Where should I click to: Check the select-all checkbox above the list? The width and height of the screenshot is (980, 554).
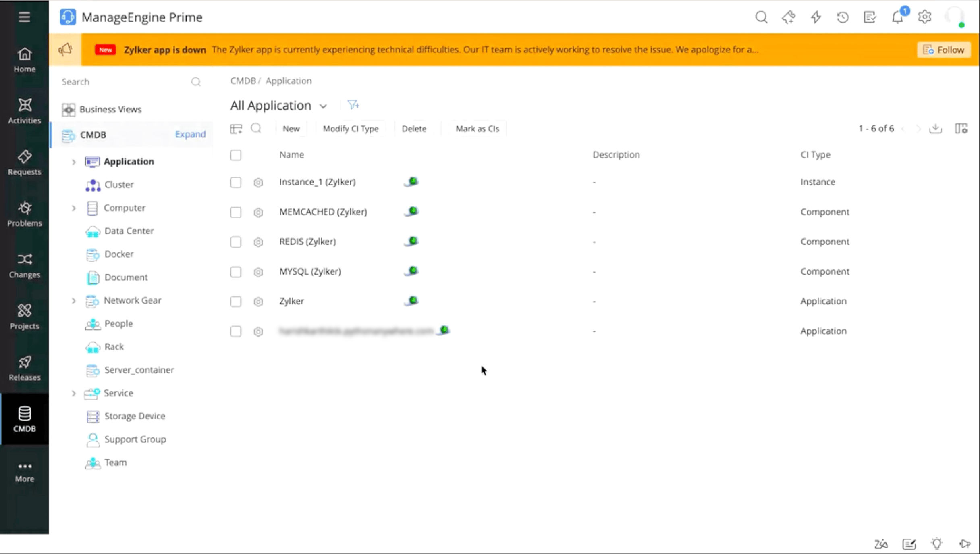click(236, 155)
